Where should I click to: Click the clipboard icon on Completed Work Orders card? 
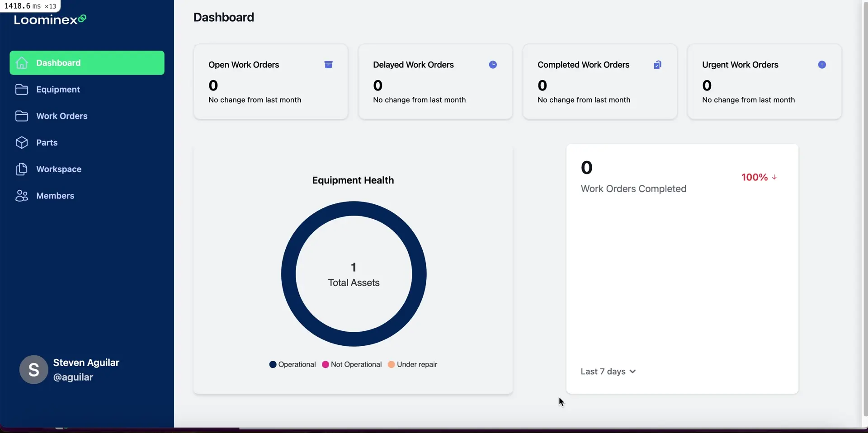click(x=657, y=64)
